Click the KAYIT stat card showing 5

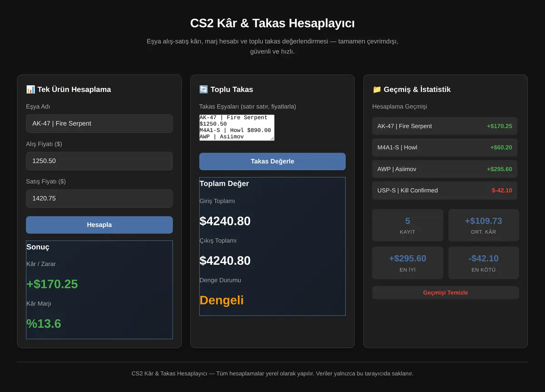pos(408,225)
